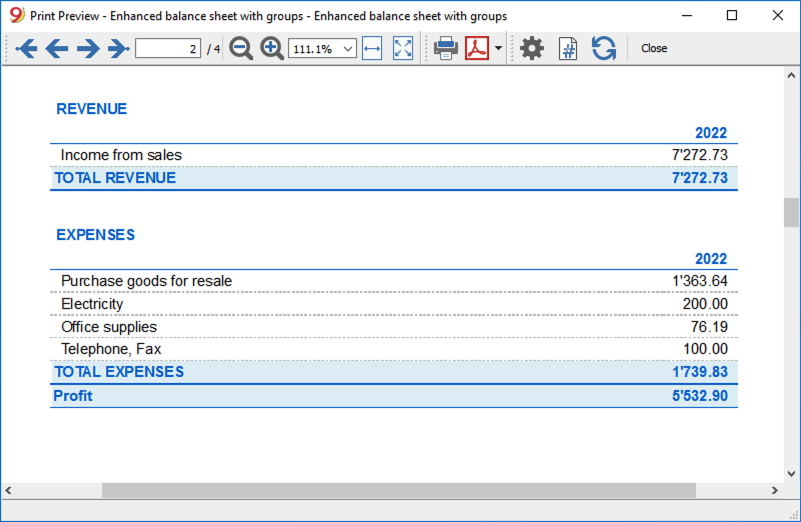801x522 pixels.
Task: Click the page number input field
Action: [168, 49]
